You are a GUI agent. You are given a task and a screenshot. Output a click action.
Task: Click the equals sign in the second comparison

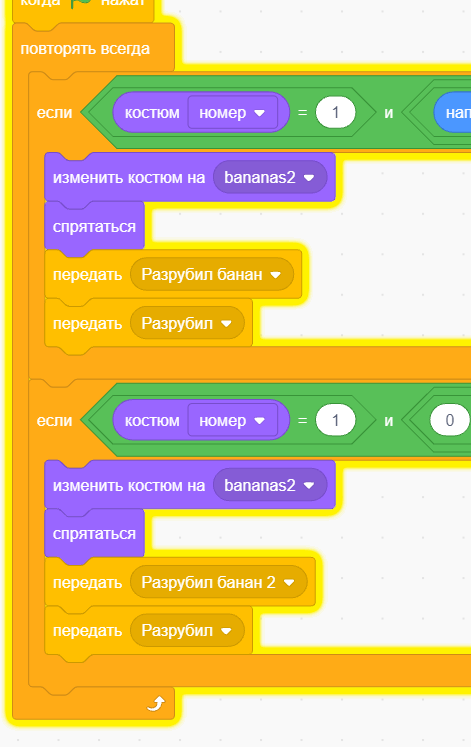pyautogui.click(x=302, y=421)
